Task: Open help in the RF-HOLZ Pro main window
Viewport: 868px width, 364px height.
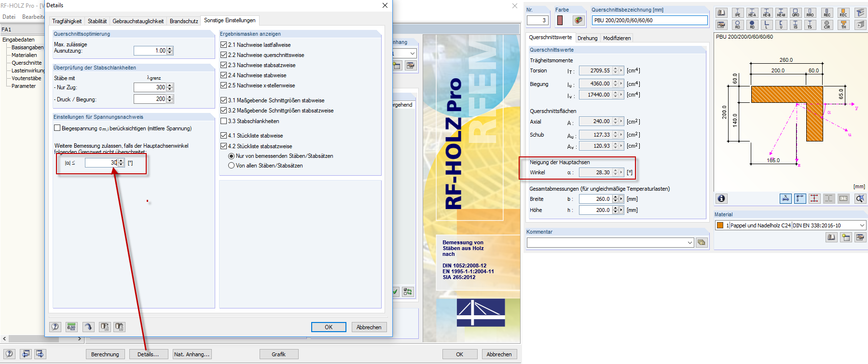Action: coord(9,354)
